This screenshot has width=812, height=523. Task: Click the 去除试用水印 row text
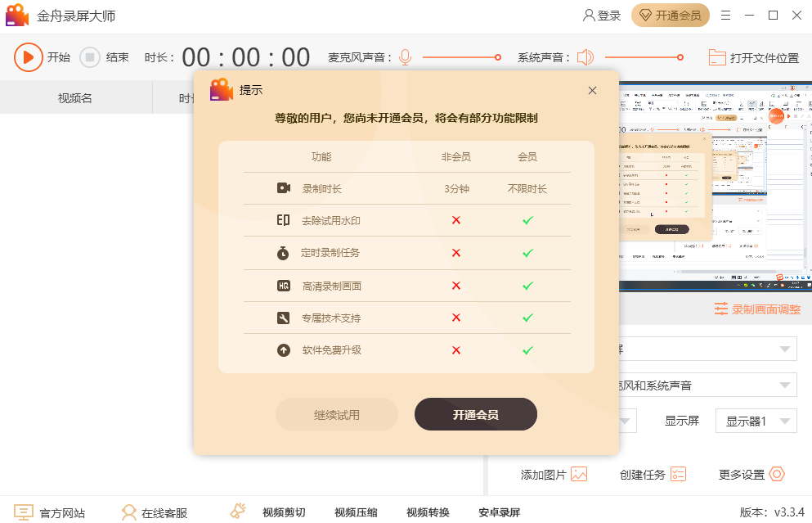click(x=331, y=221)
